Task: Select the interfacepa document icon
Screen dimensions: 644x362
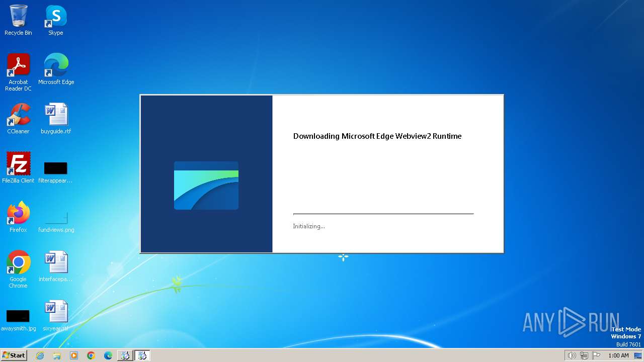Action: (56, 266)
